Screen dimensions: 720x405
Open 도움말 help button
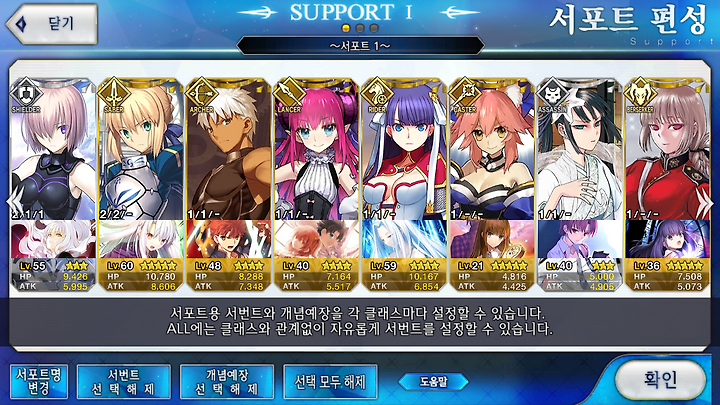(x=433, y=382)
